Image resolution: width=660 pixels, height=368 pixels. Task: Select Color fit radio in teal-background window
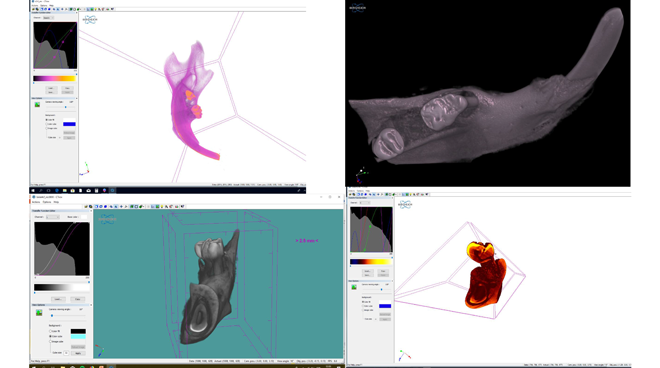coord(51,331)
